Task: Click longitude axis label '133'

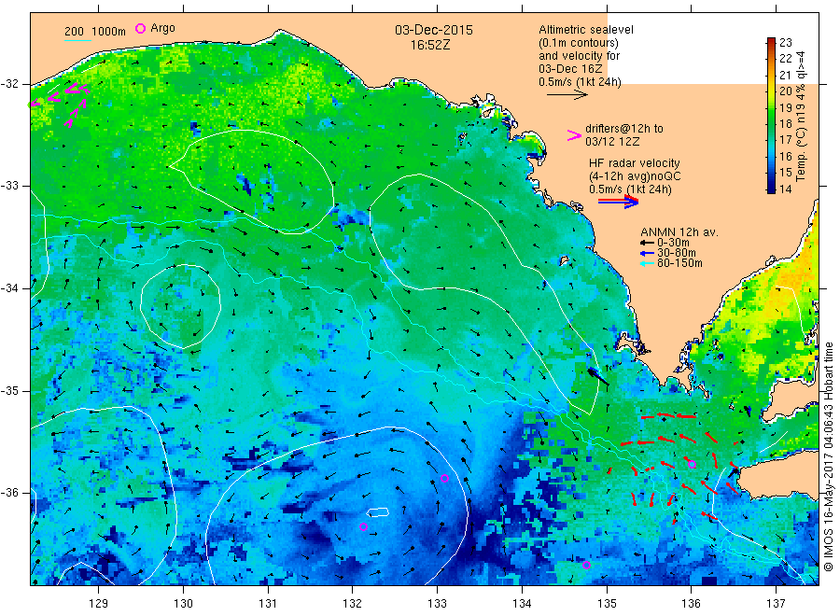Action: [437, 604]
